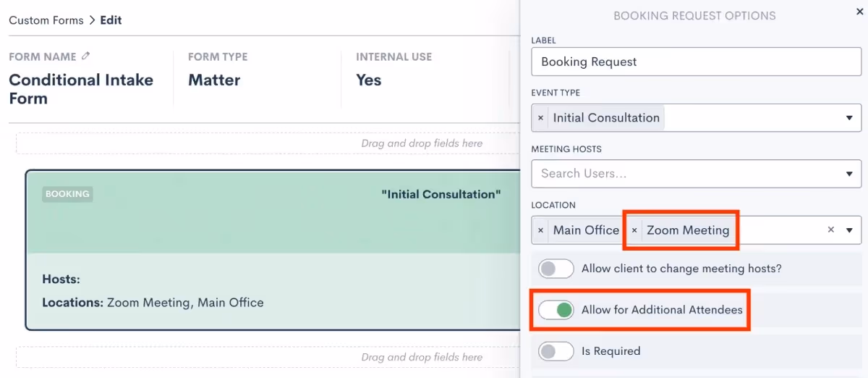Click the Hosts label in booking card
Image resolution: width=868 pixels, height=378 pixels.
click(61, 279)
